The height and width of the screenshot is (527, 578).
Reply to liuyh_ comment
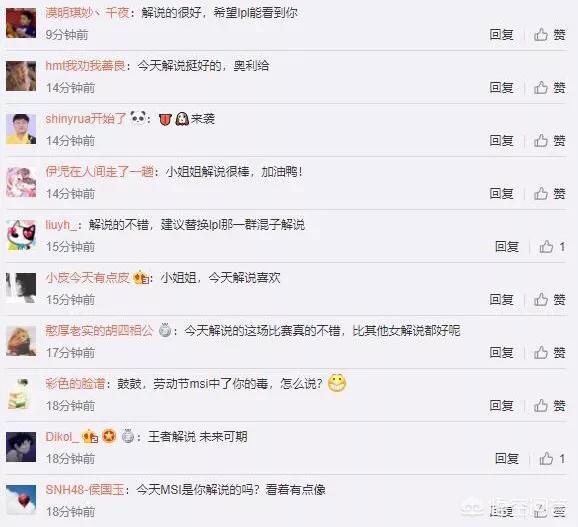pos(507,247)
